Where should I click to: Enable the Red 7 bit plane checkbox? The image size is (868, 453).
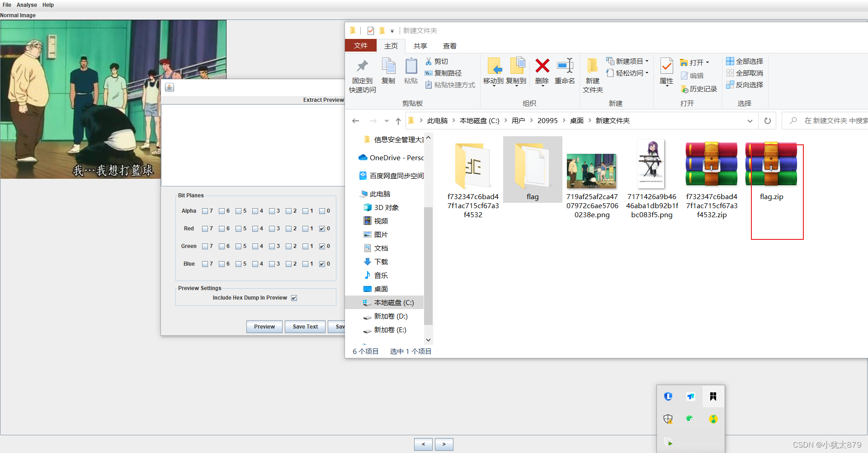[x=205, y=229]
